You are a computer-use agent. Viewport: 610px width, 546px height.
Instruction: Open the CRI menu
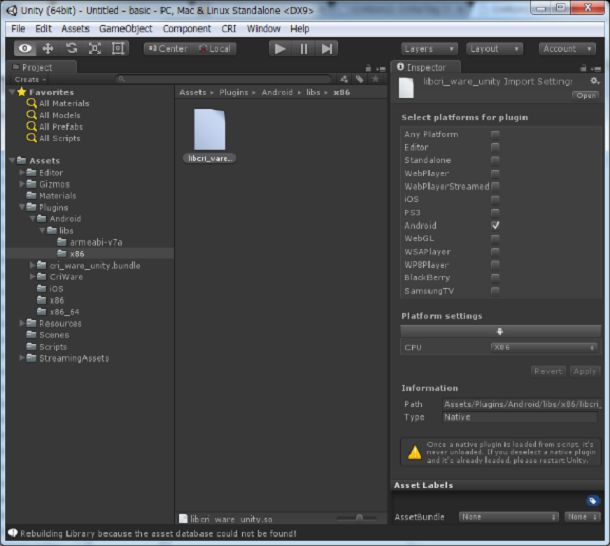228,29
